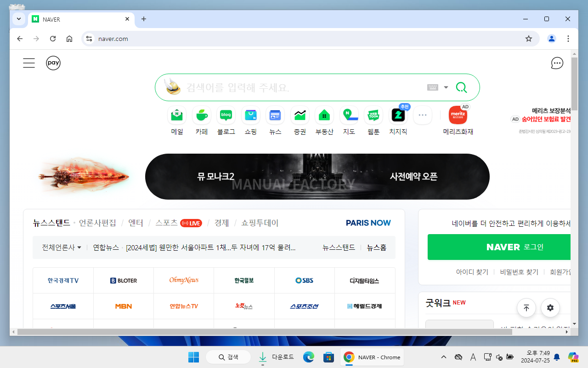Open the 디지털타임스 publisher tile
The image size is (588, 368).
point(365,281)
